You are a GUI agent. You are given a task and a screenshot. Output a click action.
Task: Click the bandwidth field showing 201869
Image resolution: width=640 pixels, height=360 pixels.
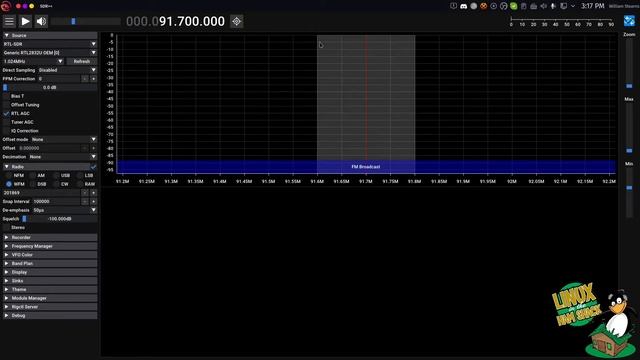(41, 193)
